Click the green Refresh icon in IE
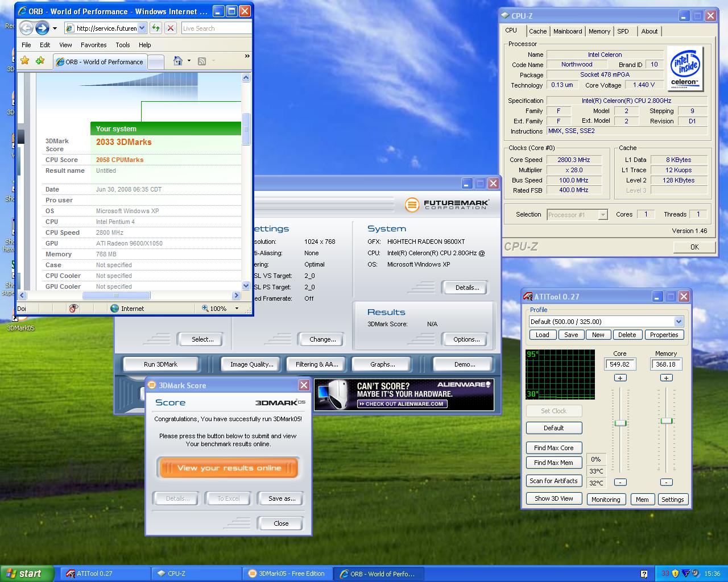Image resolution: width=728 pixels, height=582 pixels. [156, 28]
